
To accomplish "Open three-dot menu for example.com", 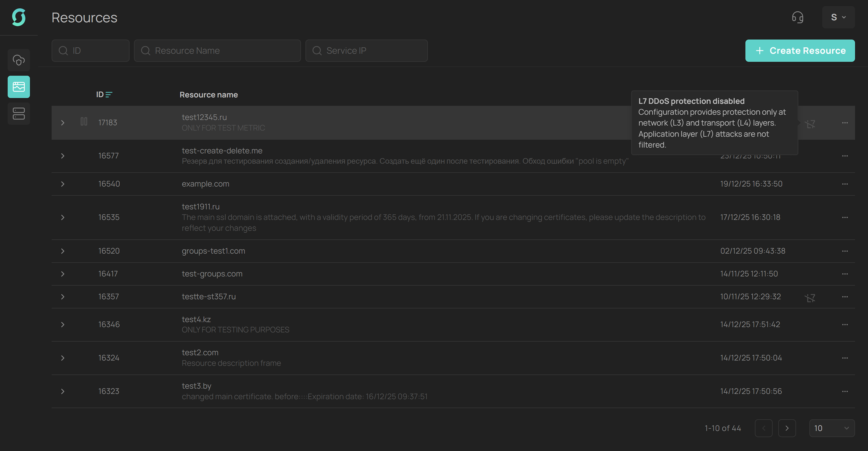I will (x=844, y=184).
